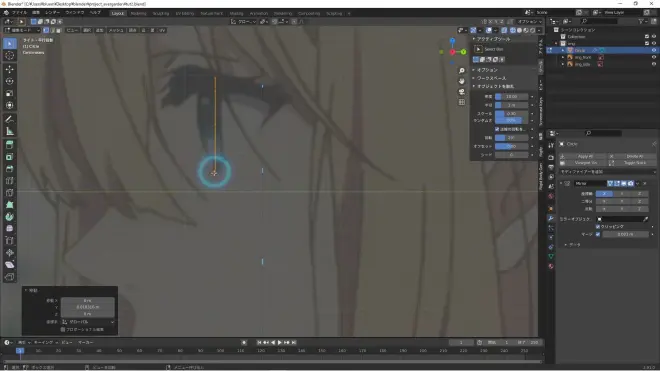Select the Rip Region tool
Image resolution: width=660 pixels, height=371 pixels.
10,277
